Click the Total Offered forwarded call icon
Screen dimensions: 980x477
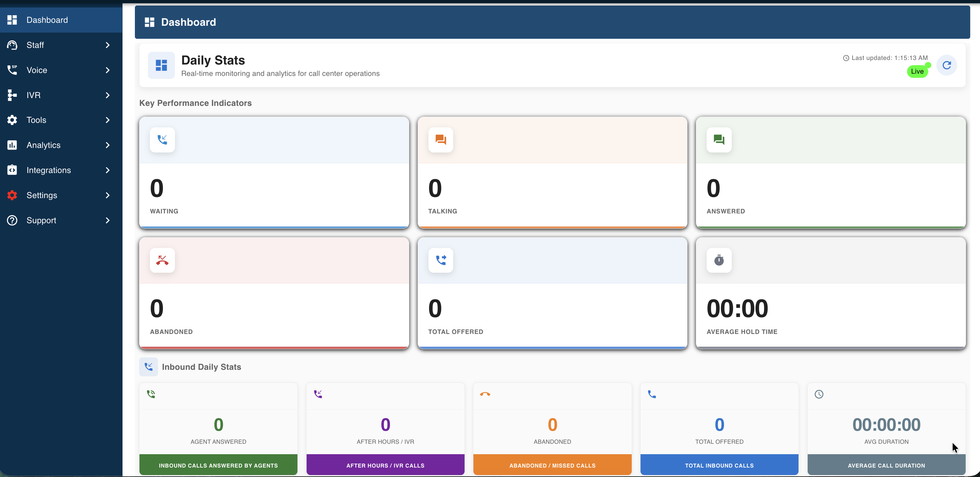click(440, 260)
